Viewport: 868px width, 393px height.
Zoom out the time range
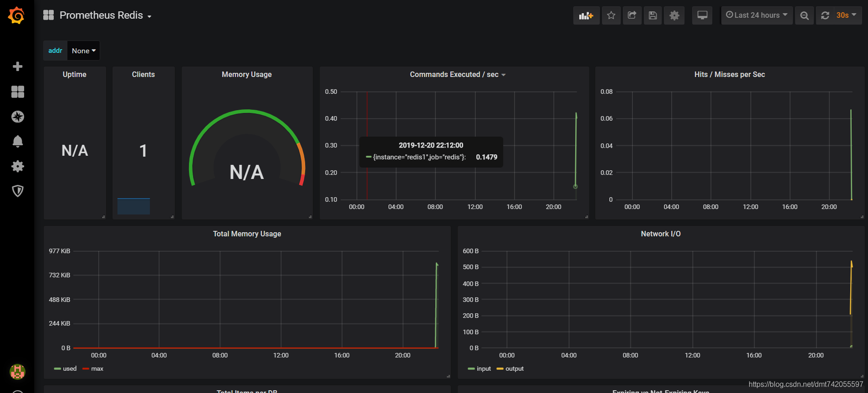click(x=804, y=15)
